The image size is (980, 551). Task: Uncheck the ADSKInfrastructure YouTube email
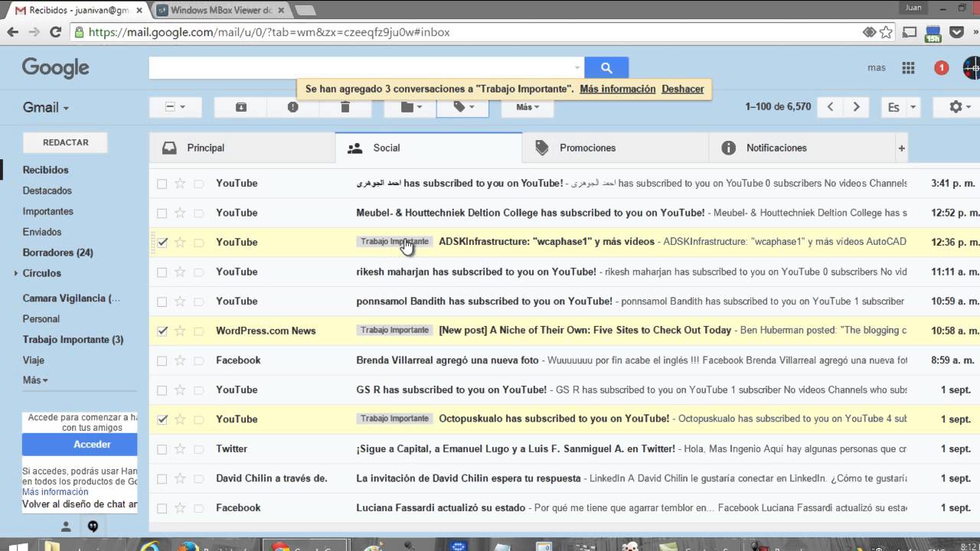point(162,243)
